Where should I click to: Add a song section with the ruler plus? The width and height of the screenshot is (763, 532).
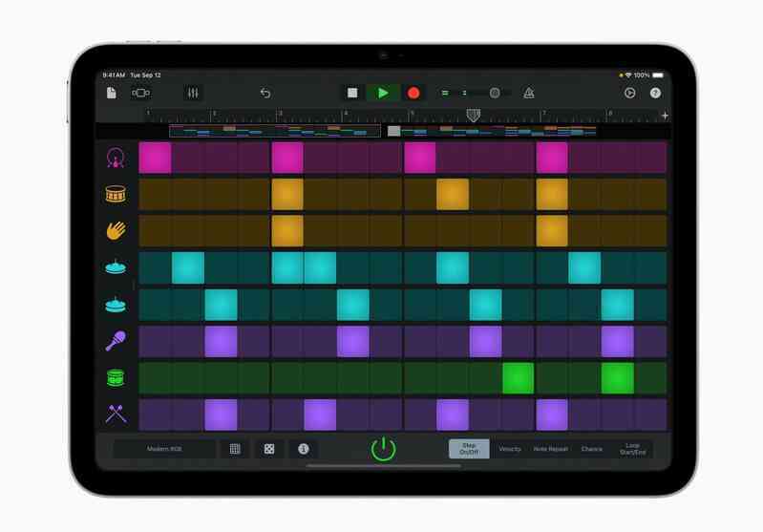tap(665, 116)
